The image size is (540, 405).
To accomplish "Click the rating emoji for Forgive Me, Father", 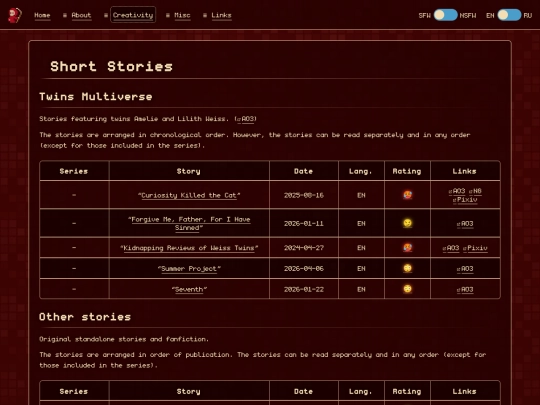I will pyautogui.click(x=407, y=223).
